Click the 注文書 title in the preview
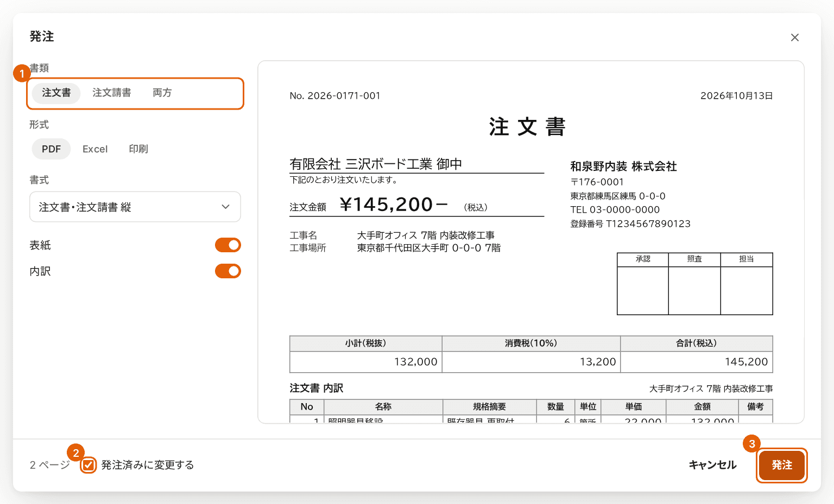This screenshot has height=504, width=834. coord(527,127)
